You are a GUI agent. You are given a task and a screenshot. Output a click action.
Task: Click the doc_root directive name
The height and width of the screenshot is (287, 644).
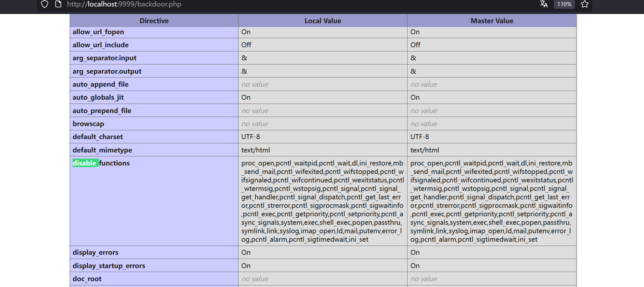[87, 279]
